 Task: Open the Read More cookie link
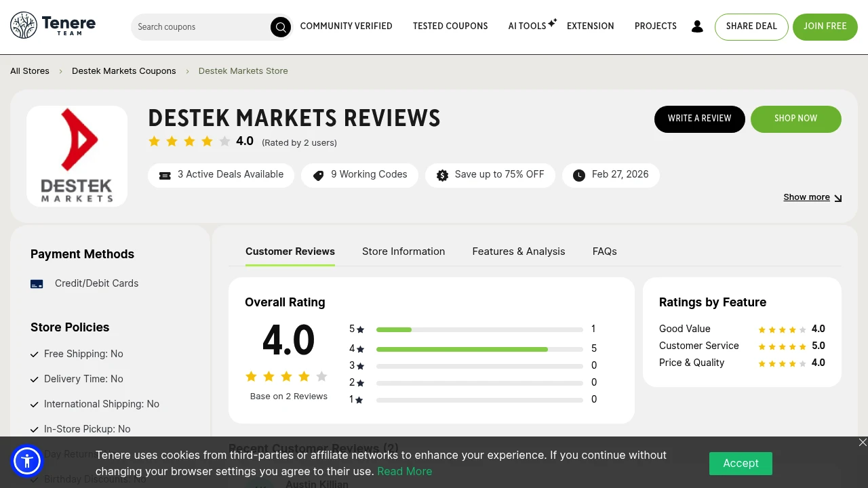[405, 472]
